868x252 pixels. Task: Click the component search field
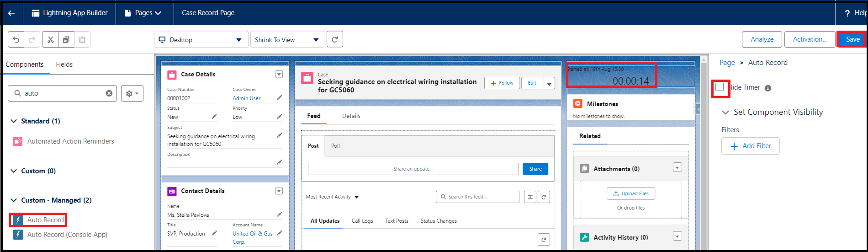[x=63, y=93]
